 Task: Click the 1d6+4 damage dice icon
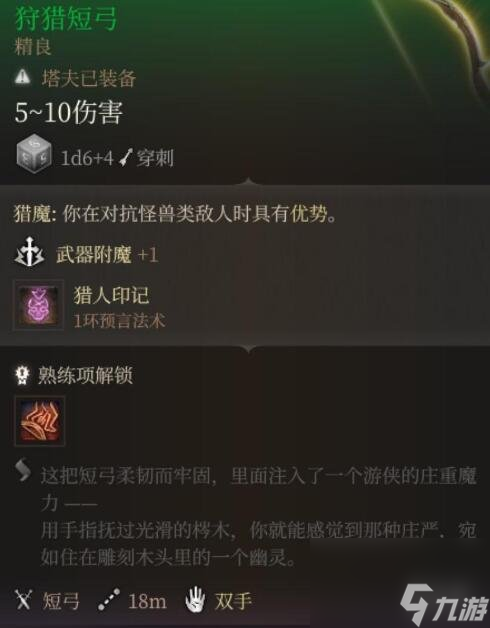(x=34, y=154)
